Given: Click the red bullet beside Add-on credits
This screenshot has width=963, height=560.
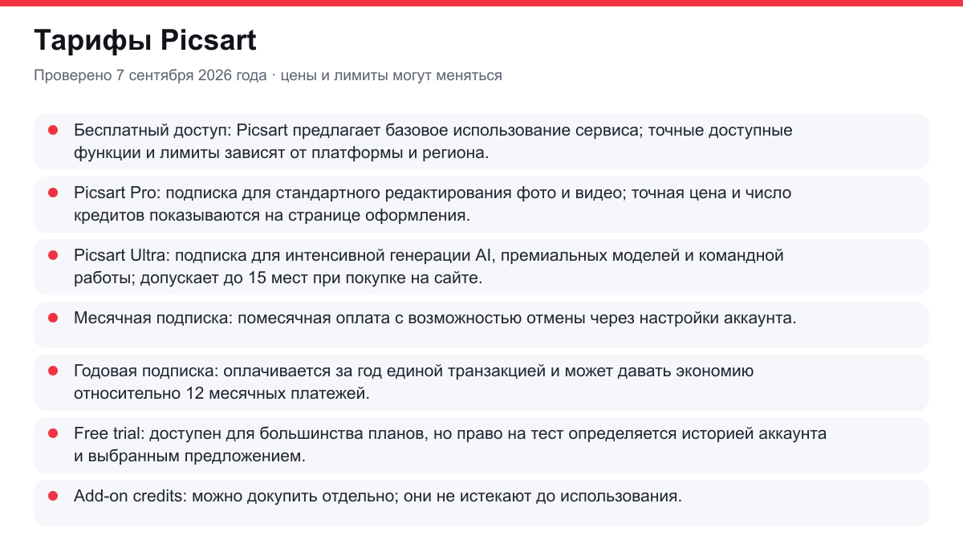Looking at the screenshot, I should pyautogui.click(x=53, y=495).
